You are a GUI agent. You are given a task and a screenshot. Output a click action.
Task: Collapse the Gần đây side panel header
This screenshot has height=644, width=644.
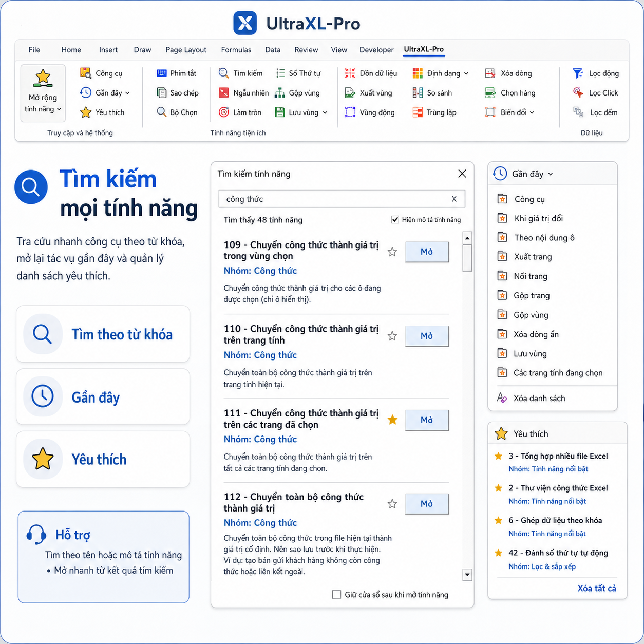coord(552,174)
